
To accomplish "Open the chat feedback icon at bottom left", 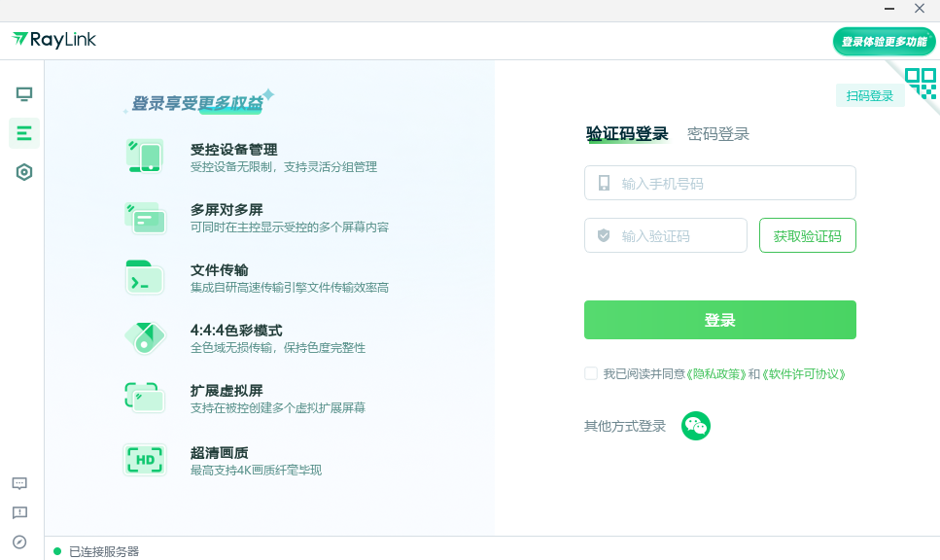I will tap(19, 483).
